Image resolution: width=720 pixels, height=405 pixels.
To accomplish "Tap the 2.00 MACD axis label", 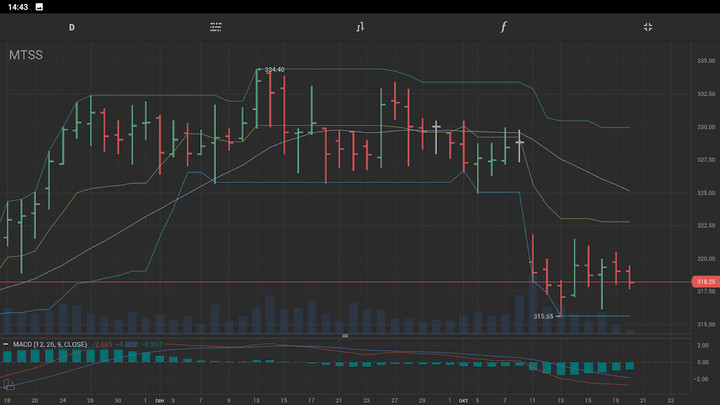I will [x=703, y=345].
